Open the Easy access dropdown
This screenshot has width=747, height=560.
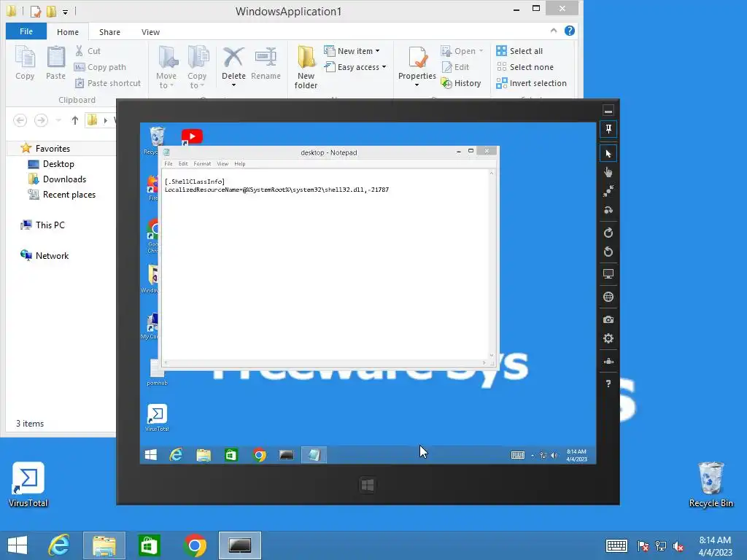point(355,67)
